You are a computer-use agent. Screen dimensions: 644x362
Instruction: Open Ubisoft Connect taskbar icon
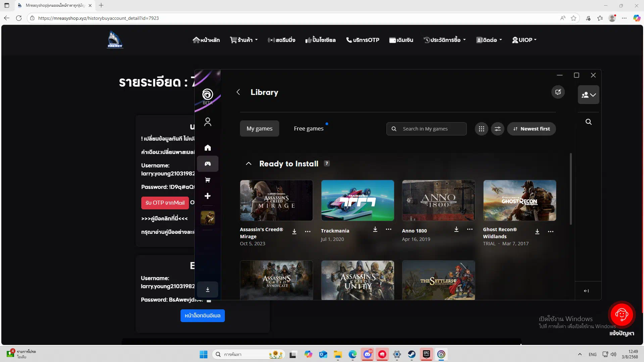click(441, 354)
